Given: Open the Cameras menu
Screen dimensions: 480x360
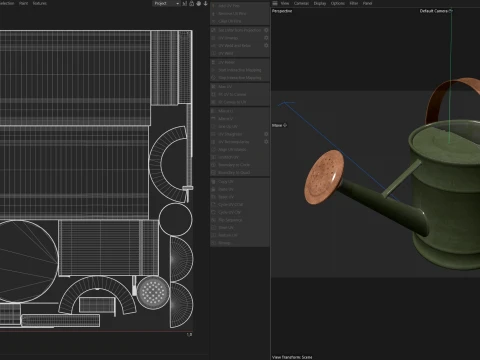Looking at the screenshot, I should pyautogui.click(x=301, y=3).
